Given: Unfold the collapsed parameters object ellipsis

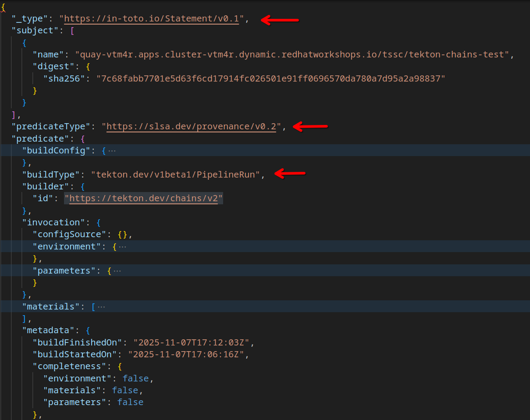Looking at the screenshot, I should (117, 271).
